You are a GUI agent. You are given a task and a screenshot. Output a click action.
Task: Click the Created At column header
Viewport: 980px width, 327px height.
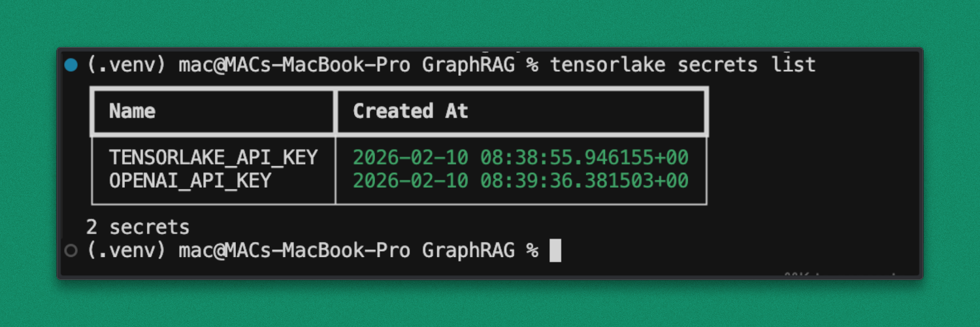point(410,111)
